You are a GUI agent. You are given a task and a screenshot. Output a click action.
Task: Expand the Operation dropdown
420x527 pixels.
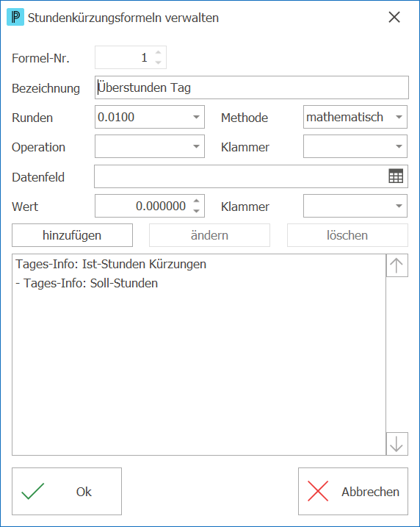click(196, 146)
